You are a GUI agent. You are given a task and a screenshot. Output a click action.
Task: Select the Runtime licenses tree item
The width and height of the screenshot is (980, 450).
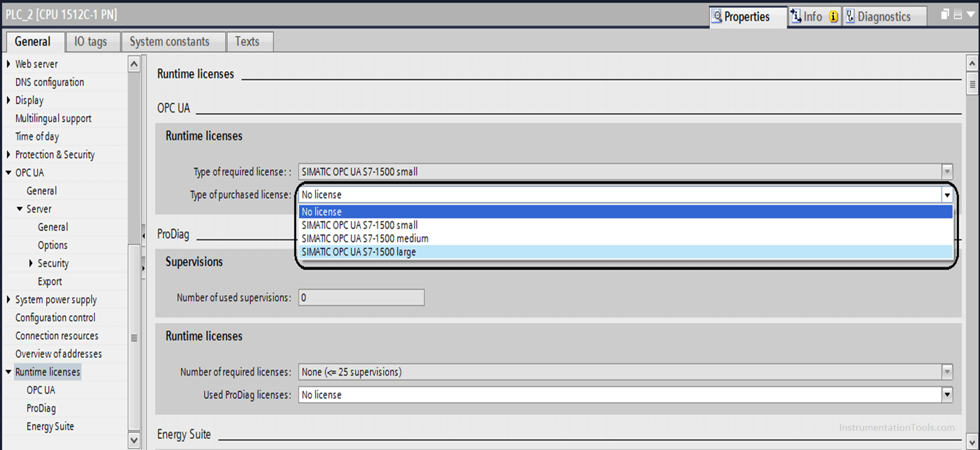47,372
